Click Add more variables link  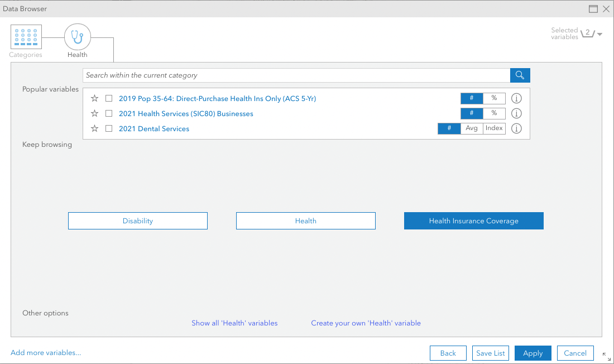46,353
